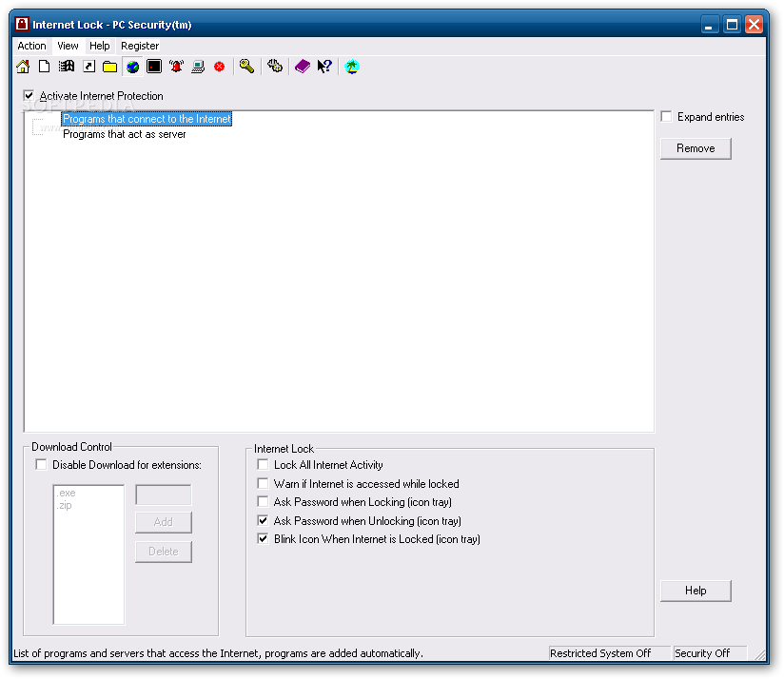Viewport: 784px width, 679px height.
Task: Enable the Expand entries checkbox
Action: click(x=666, y=116)
